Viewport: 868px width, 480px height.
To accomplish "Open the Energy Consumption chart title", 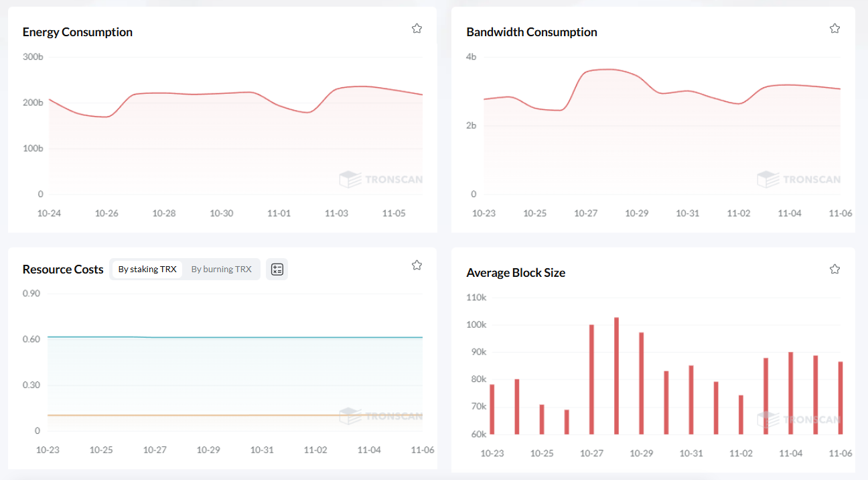I will [77, 32].
